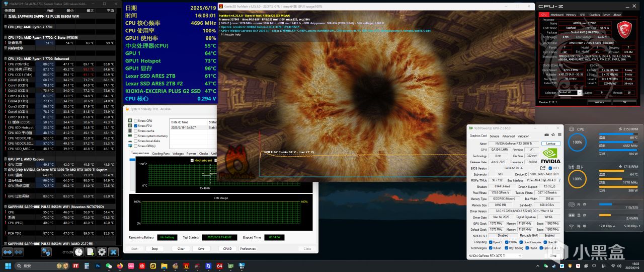Open FurMark icon in taskbar
644x272 pixels.
[186, 266]
